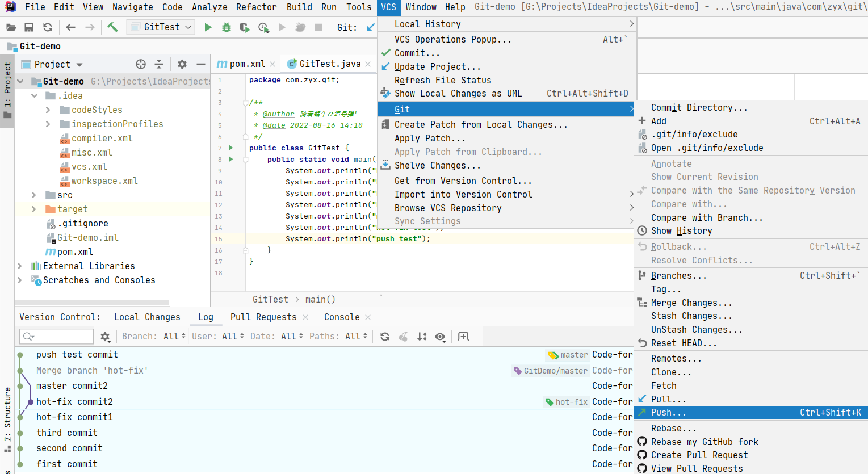The height and width of the screenshot is (474, 868).
Task: Open vcs.xml in project tree
Action: tap(89, 166)
